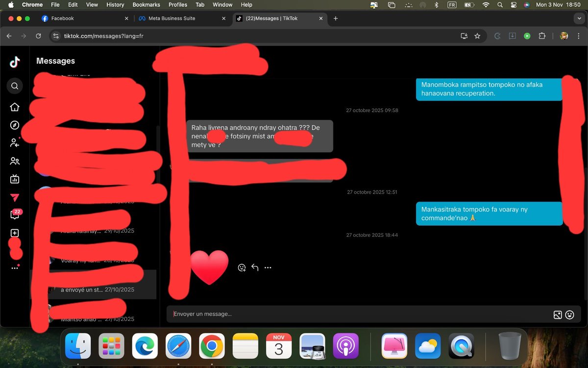Open the Window menu
Viewport: 588px width, 368px height.
222,4
